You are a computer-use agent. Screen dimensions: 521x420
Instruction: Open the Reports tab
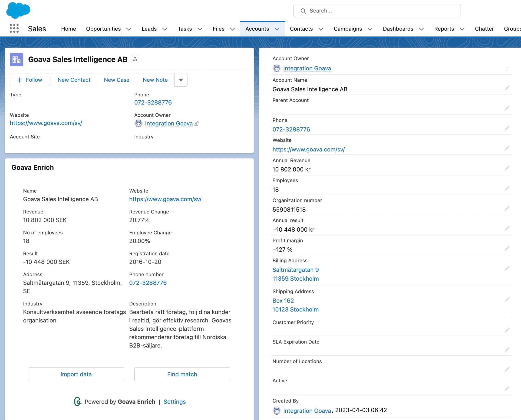coord(444,29)
